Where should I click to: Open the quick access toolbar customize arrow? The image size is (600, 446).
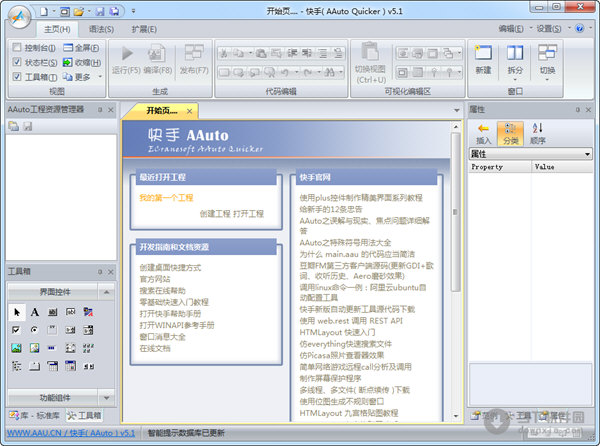[x=133, y=11]
